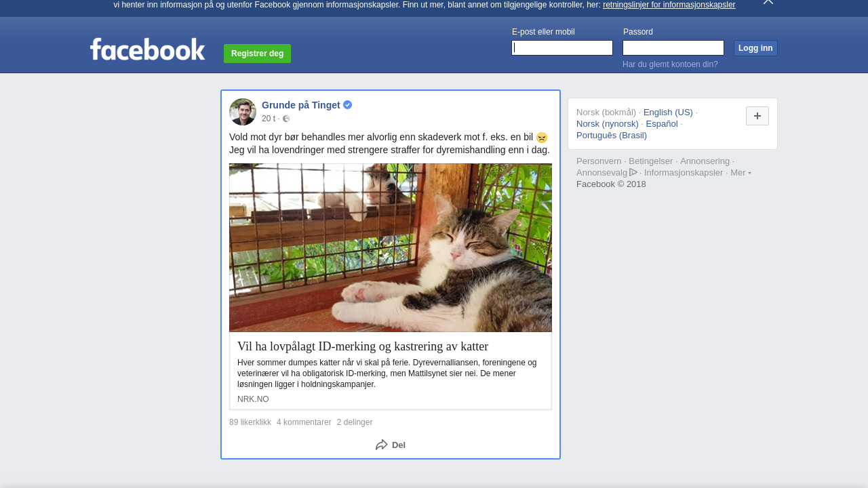Click the angry face emoji in the post
The image size is (868, 488).
tap(542, 138)
